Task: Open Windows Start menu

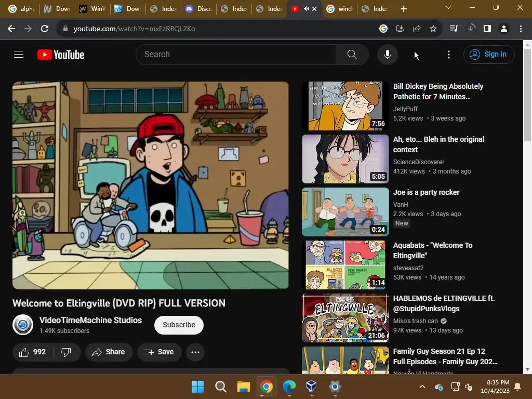Action: point(198,387)
